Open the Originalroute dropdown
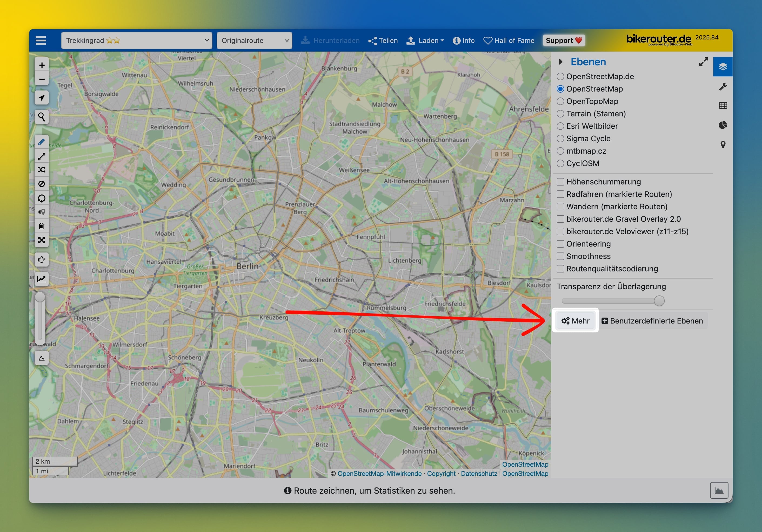762x532 pixels. 254,41
